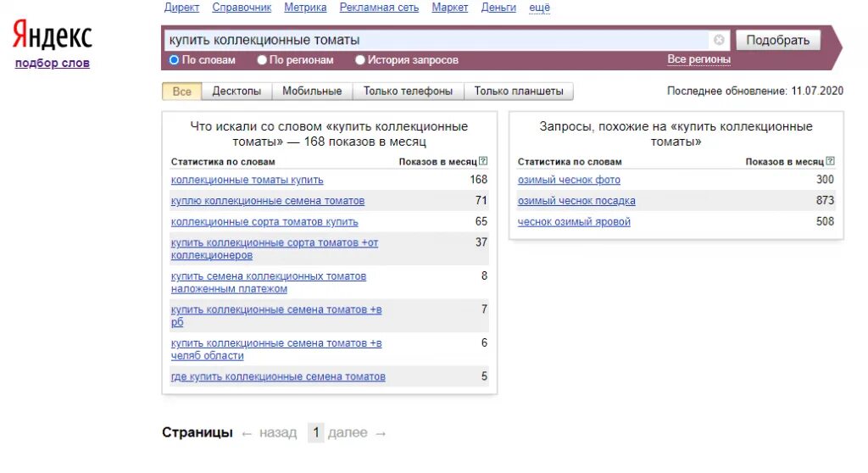The width and height of the screenshot is (868, 473).
Task: Select the По словам radio button
Action: tap(174, 60)
